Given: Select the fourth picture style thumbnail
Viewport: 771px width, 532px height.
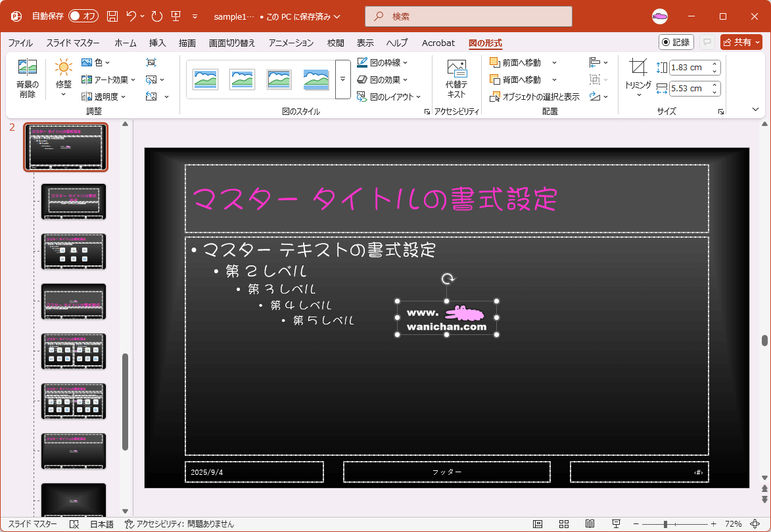Looking at the screenshot, I should 315,79.
